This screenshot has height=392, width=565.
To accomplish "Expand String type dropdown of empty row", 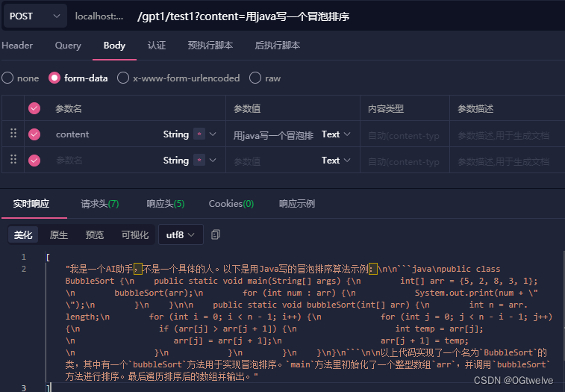I will [x=213, y=160].
